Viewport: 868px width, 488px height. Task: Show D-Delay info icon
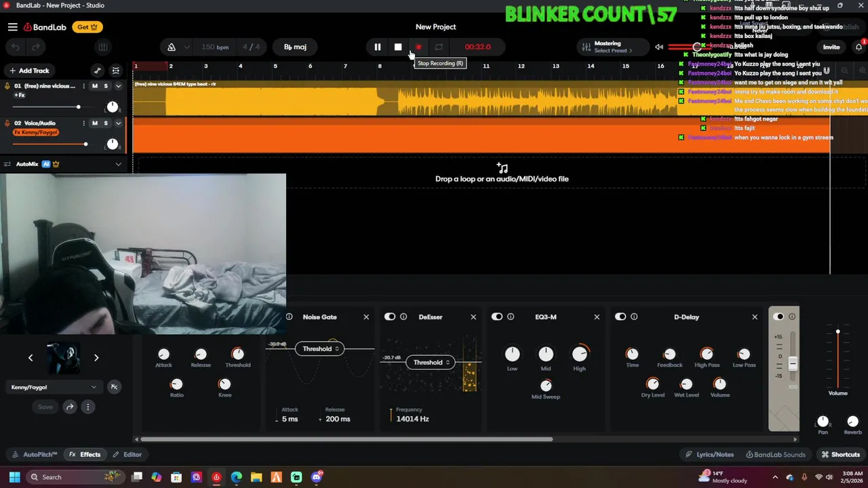click(x=634, y=317)
